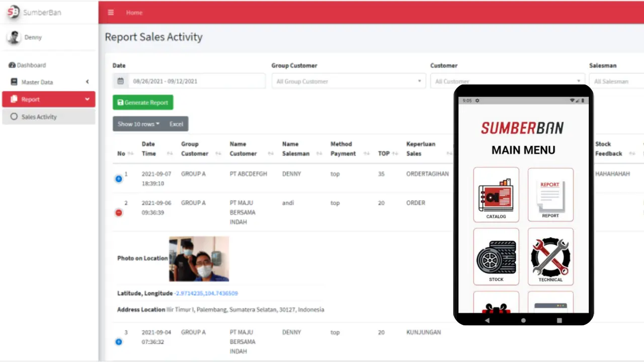Viewport: 644px width, 362px height.
Task: Open the Catalog icon in phone menu
Action: tap(496, 195)
